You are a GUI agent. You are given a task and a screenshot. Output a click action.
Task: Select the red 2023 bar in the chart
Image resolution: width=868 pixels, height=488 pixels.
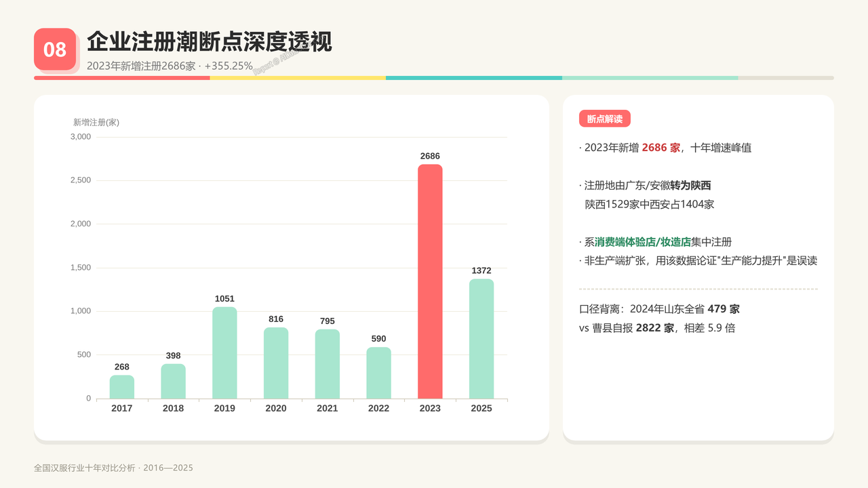click(x=430, y=281)
